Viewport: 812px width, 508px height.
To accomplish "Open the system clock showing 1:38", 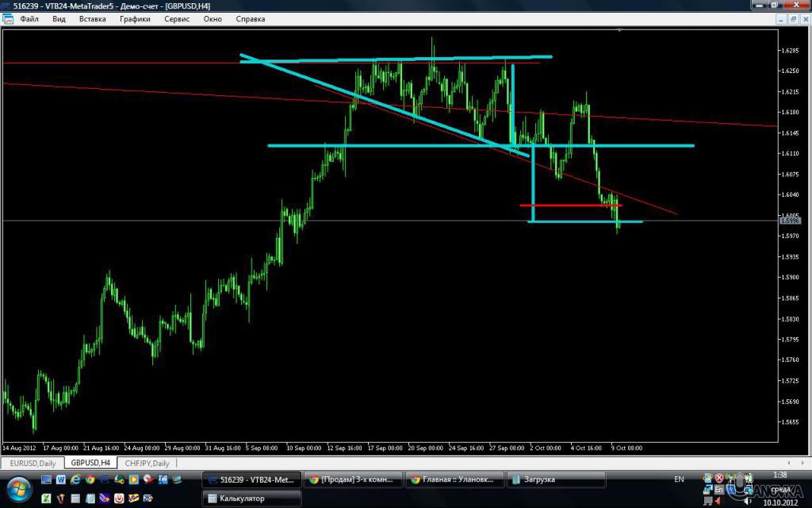I will click(780, 475).
